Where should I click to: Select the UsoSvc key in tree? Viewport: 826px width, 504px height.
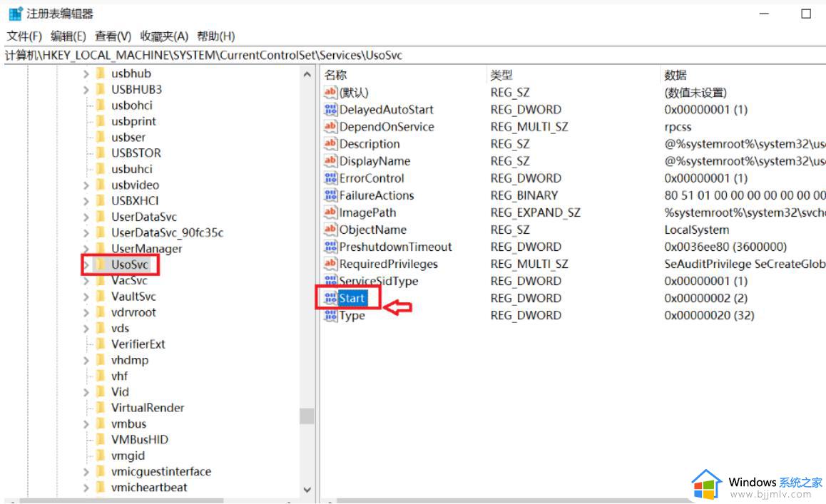pyautogui.click(x=129, y=264)
